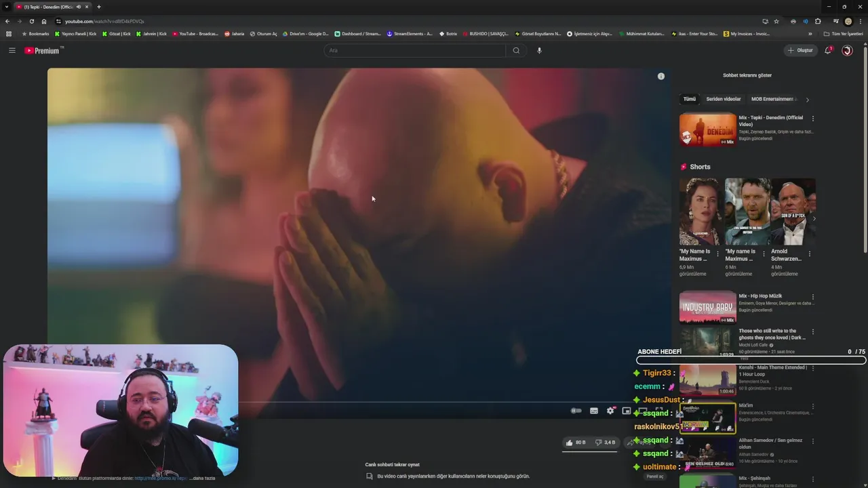Mute the tab via speaker icon
The height and width of the screenshot is (488, 868).
click(79, 7)
